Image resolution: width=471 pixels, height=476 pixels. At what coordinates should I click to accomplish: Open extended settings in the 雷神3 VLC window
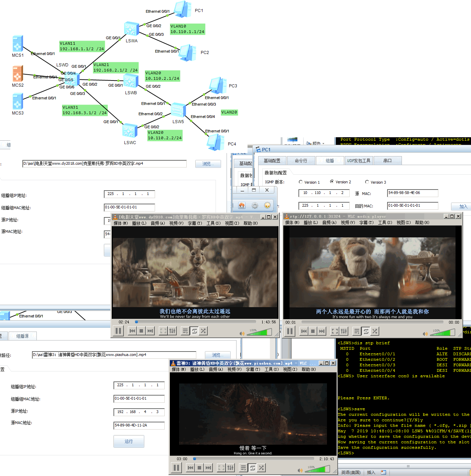pyautogui.click(x=230, y=468)
